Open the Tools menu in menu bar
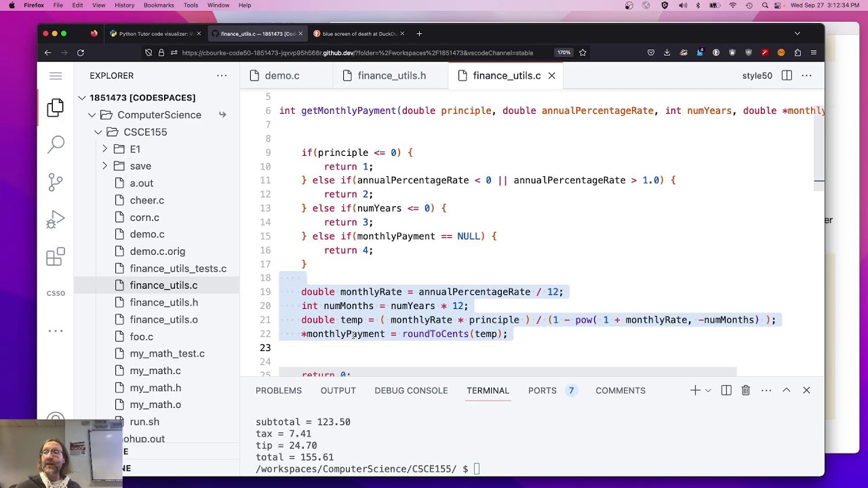The height and width of the screenshot is (488, 868). pyautogui.click(x=191, y=5)
